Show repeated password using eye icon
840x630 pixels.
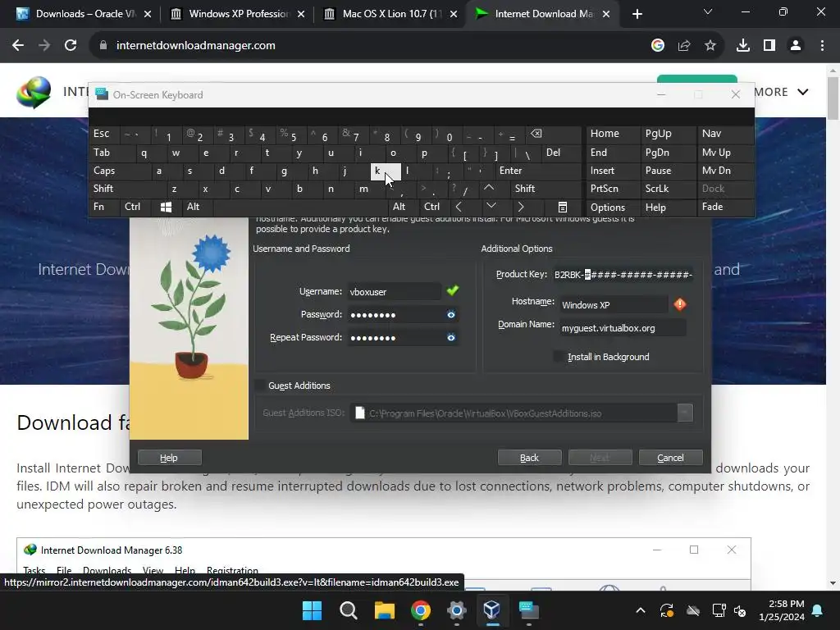point(451,337)
